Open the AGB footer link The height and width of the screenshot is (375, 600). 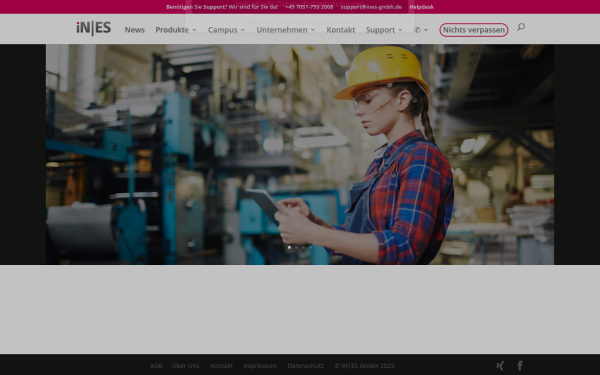point(156,366)
